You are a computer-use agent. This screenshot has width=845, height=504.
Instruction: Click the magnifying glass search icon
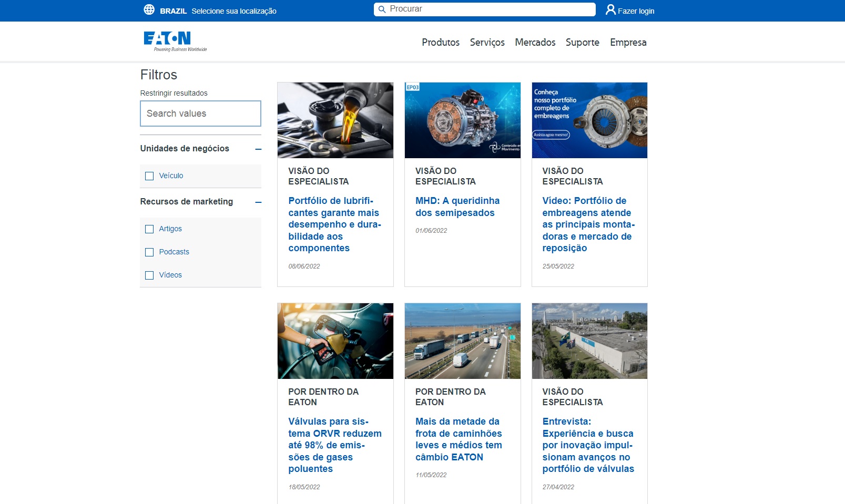pos(382,9)
